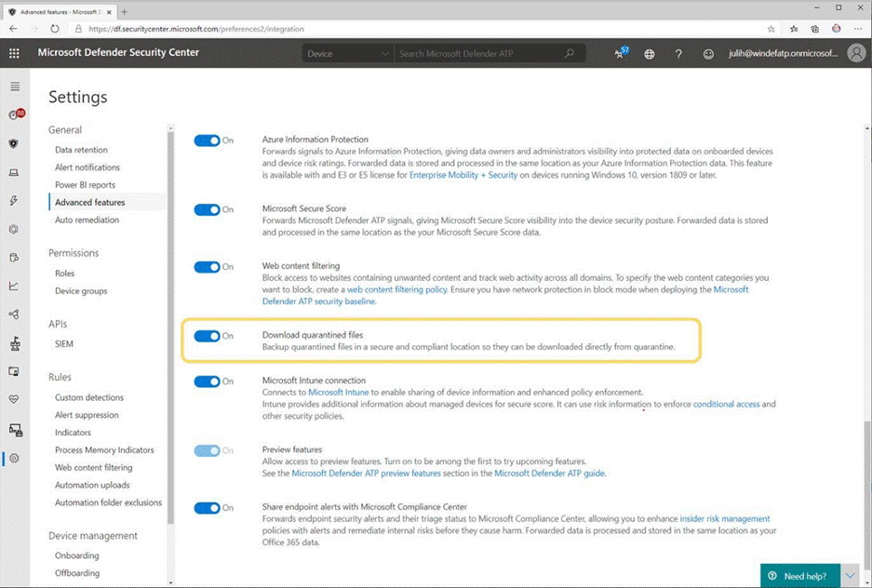Click the globe icon in the header

tap(649, 54)
